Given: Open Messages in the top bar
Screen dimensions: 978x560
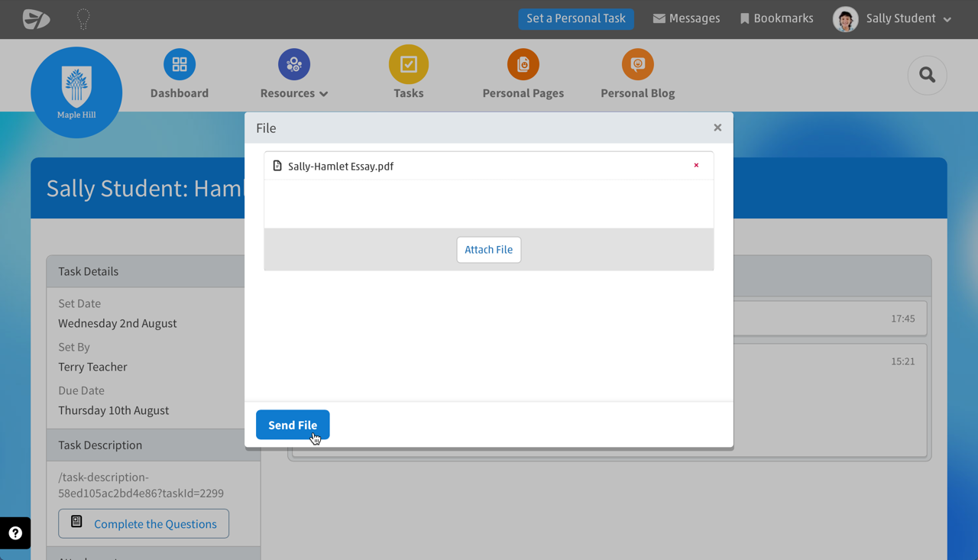Looking at the screenshot, I should 686,19.
